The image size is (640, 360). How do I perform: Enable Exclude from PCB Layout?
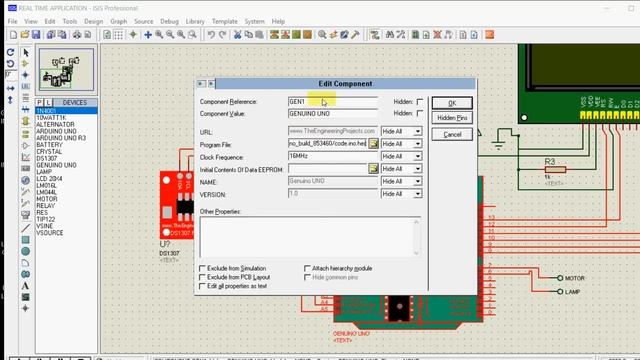click(202, 277)
